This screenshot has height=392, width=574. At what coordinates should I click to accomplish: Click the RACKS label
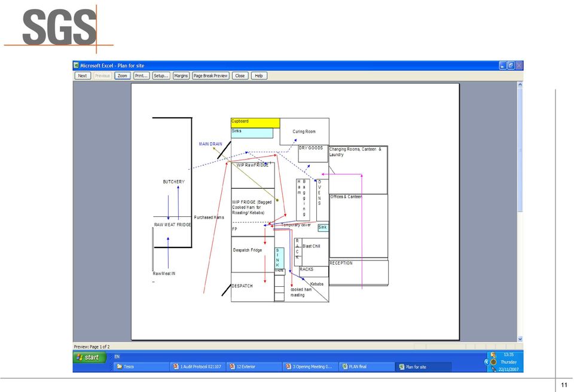[306, 269]
